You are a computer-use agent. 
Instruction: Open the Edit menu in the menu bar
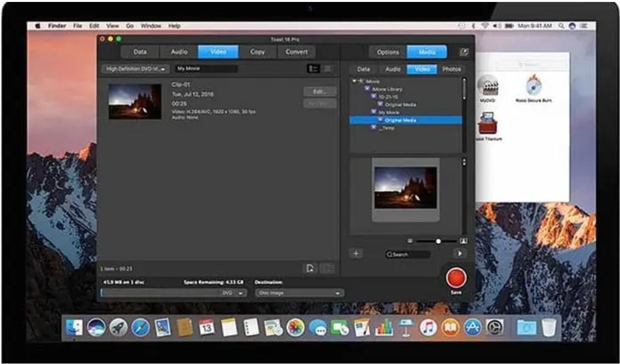pos(94,26)
